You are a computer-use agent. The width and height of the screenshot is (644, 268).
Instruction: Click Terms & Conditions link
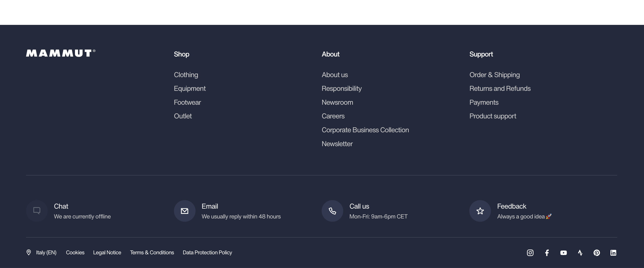click(152, 253)
